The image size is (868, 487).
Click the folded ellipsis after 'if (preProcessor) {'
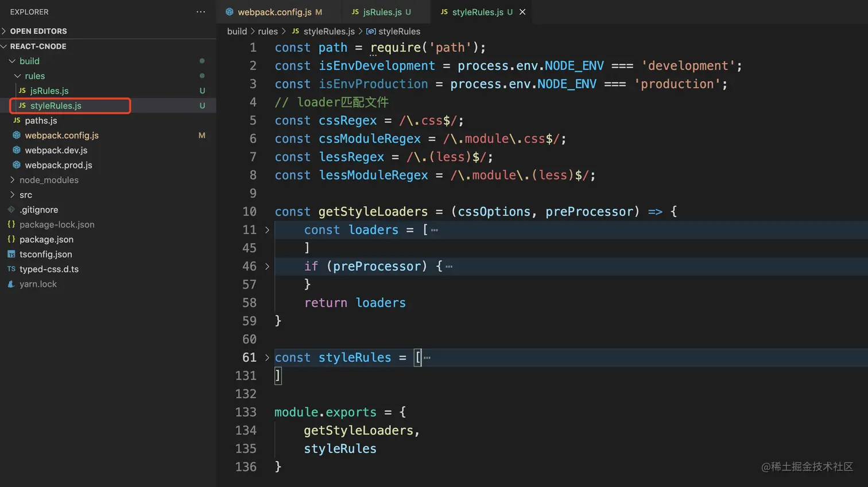tap(449, 266)
